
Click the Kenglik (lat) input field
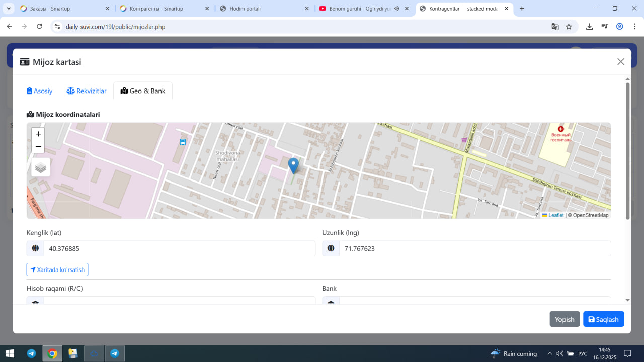pyautogui.click(x=179, y=248)
